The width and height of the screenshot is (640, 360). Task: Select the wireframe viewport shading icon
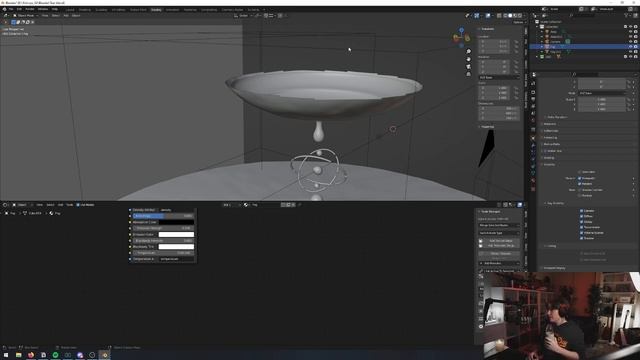(x=505, y=16)
